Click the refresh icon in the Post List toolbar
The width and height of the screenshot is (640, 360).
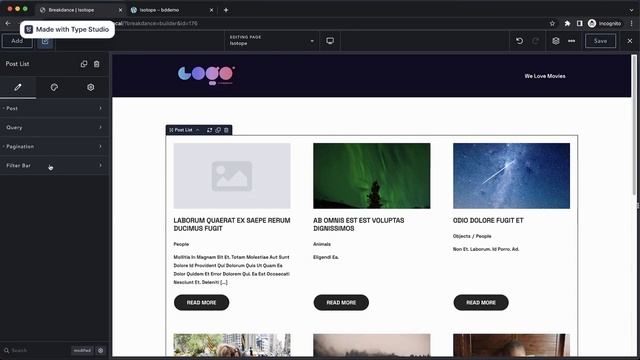pos(209,130)
